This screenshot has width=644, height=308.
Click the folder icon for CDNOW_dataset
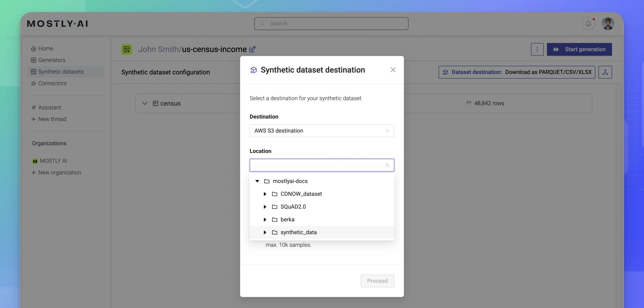pyautogui.click(x=275, y=194)
